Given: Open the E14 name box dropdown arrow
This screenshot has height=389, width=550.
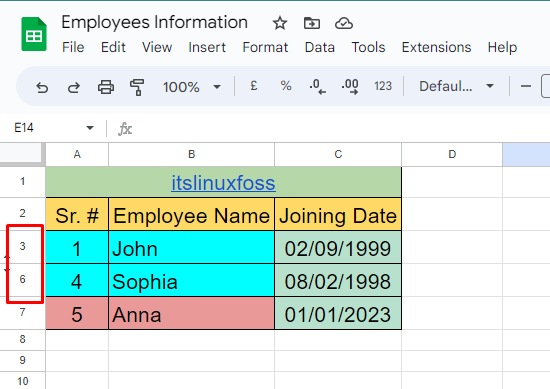Looking at the screenshot, I should click(x=90, y=128).
